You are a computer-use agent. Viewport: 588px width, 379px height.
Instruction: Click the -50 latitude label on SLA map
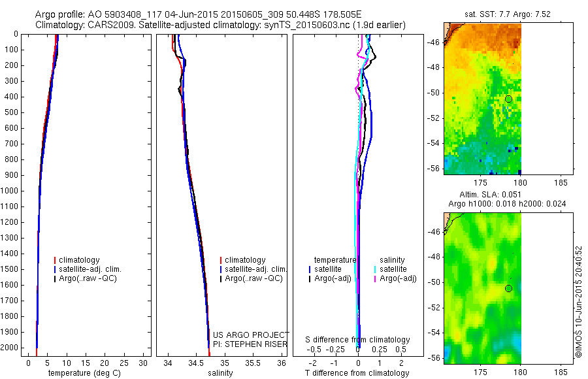pos(433,282)
